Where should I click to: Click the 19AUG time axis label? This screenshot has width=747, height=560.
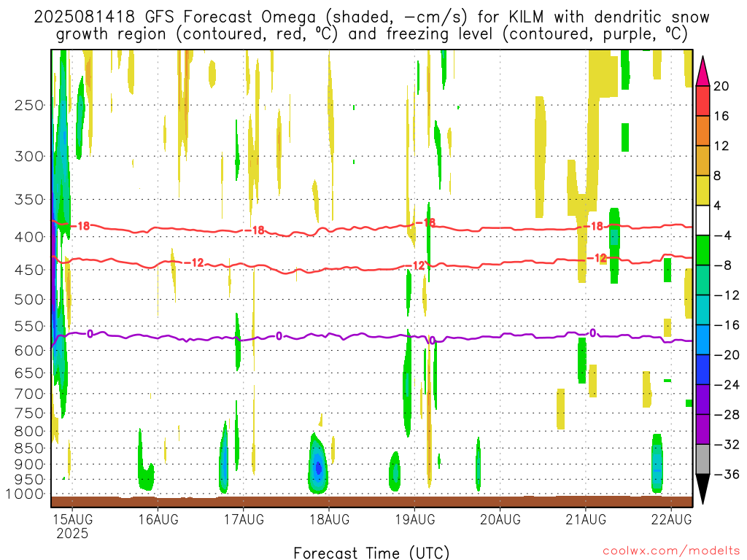click(x=415, y=519)
